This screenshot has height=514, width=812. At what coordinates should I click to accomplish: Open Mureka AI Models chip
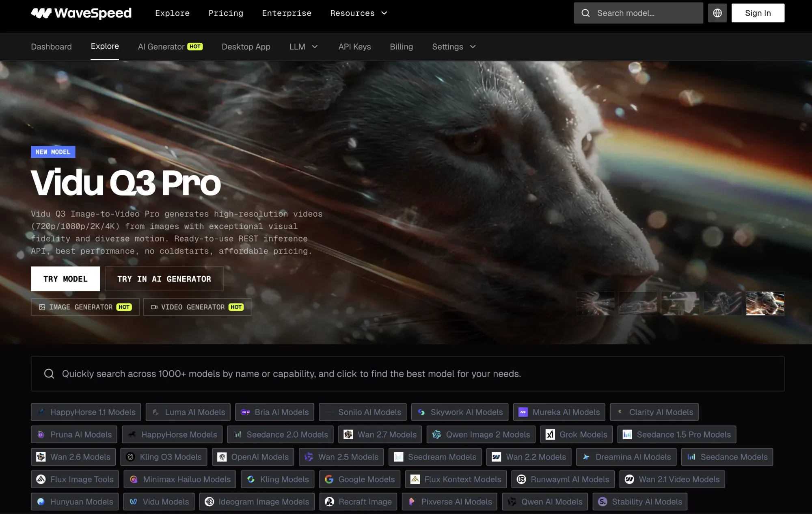pos(559,412)
